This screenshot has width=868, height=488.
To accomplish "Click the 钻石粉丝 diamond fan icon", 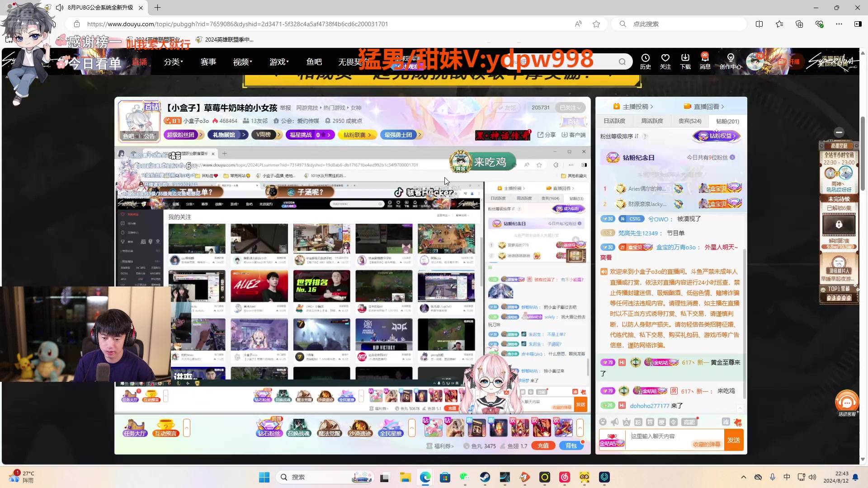I will tap(269, 427).
